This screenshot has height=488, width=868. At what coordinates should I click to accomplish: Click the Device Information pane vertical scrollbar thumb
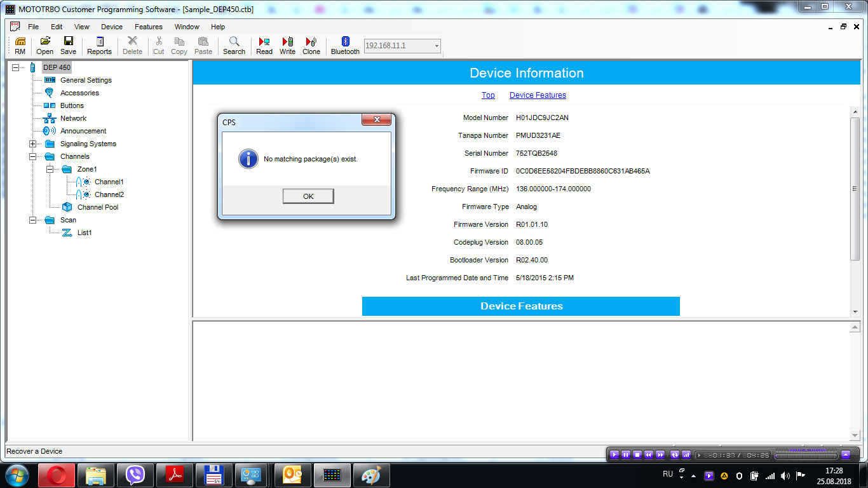pyautogui.click(x=855, y=189)
